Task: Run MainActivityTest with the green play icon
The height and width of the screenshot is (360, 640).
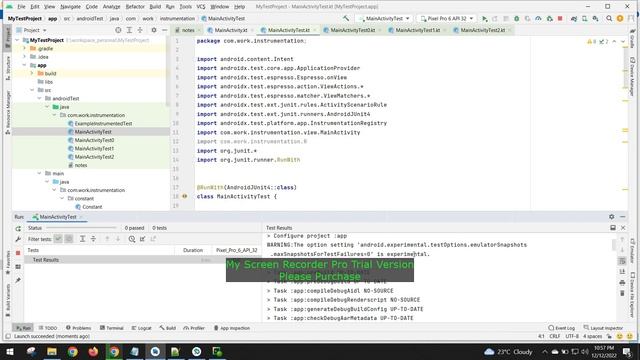Action: (x=484, y=18)
